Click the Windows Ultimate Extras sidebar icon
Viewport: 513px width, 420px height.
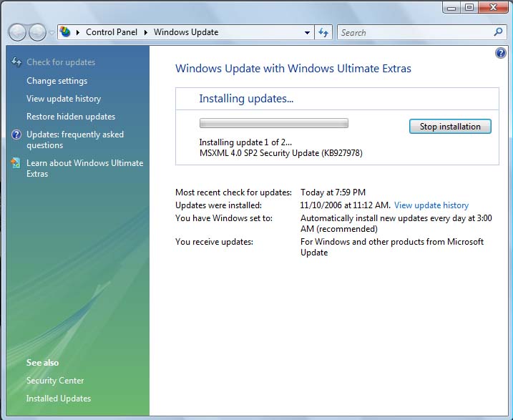point(16,163)
